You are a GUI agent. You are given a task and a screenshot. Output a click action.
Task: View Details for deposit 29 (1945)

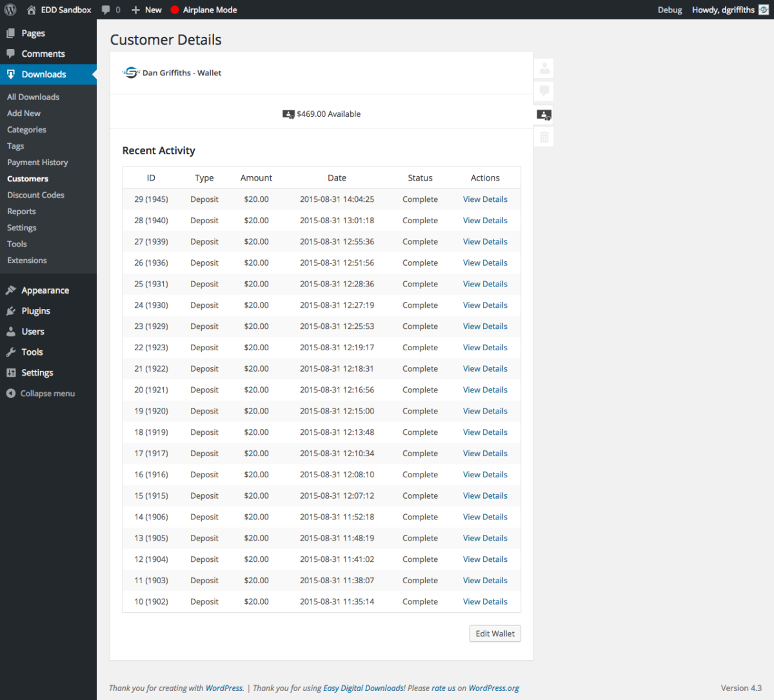point(485,199)
